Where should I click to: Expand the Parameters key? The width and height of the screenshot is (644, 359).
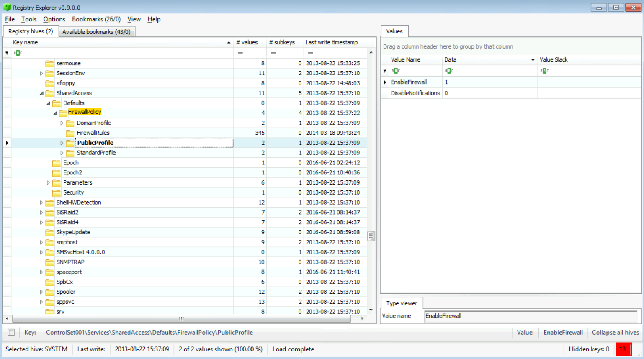click(48, 183)
